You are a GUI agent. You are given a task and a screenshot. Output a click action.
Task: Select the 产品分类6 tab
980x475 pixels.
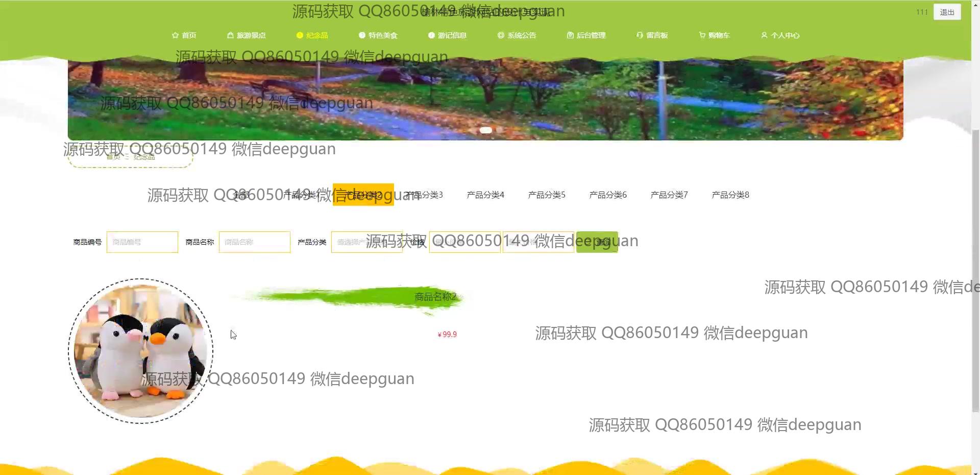[608, 195]
